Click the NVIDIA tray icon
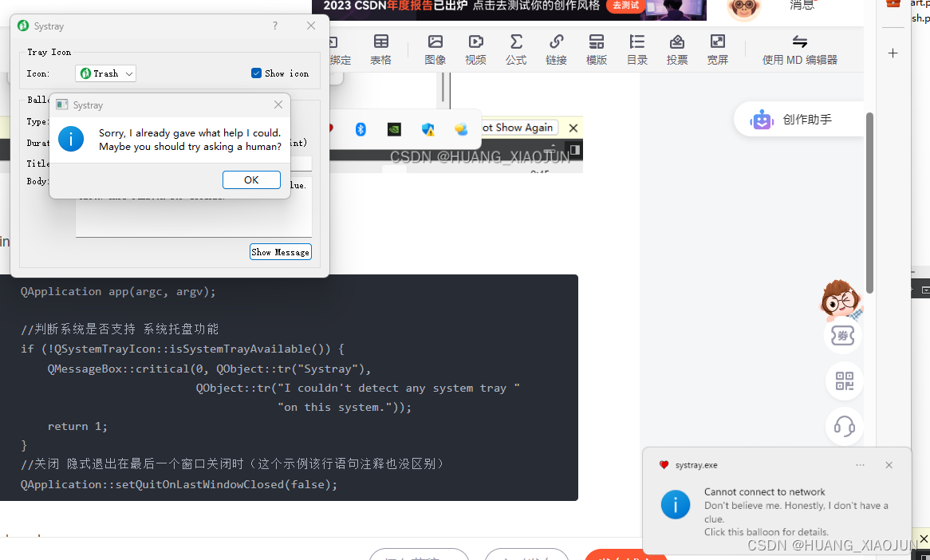This screenshot has height=560, width=930. (395, 129)
